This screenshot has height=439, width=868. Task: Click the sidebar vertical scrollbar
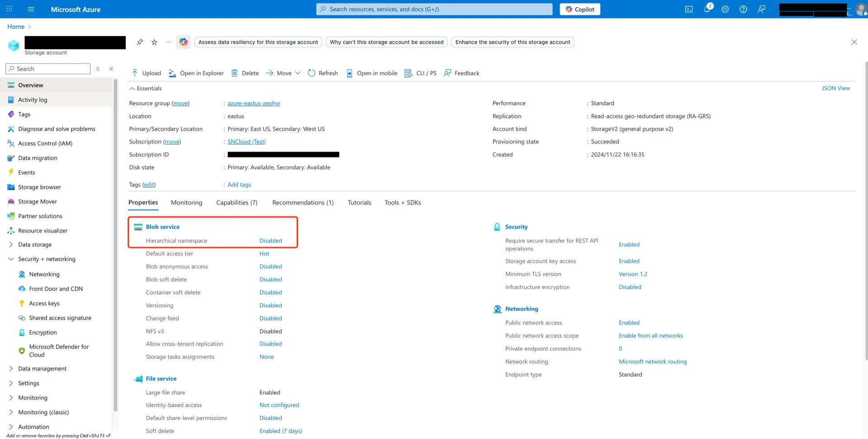(x=115, y=244)
